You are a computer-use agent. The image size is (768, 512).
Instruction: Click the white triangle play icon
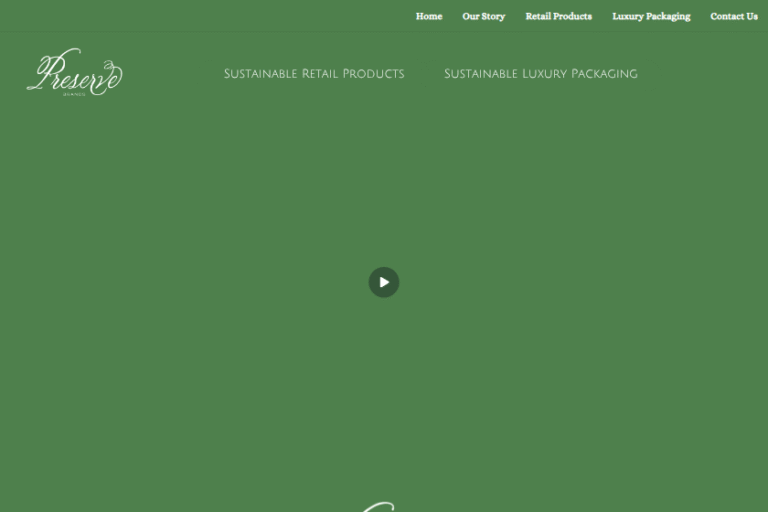385,282
